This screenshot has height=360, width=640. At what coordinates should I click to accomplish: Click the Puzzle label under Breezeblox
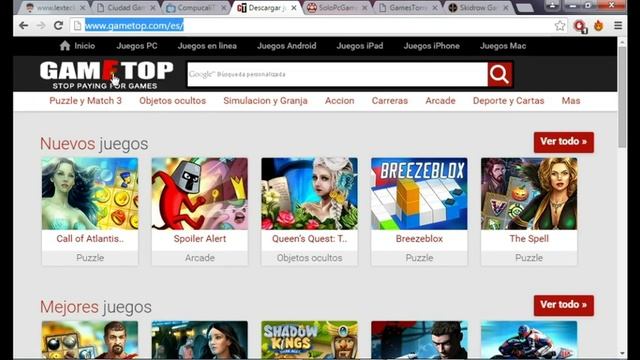pos(419,258)
